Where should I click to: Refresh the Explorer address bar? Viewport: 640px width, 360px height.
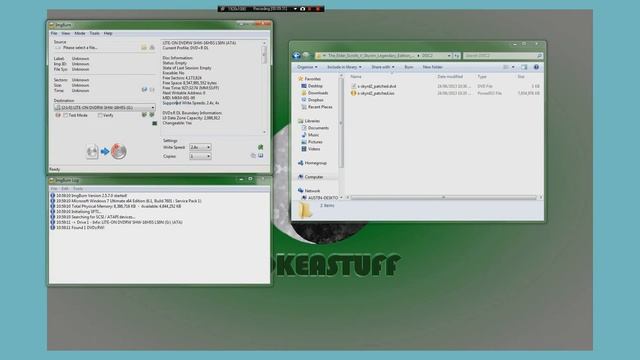coord(457,56)
